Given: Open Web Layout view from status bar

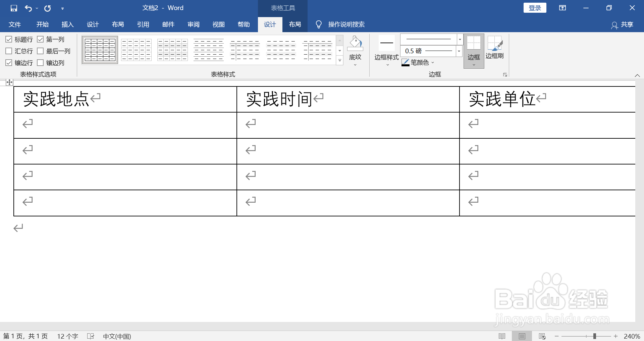Looking at the screenshot, I should tap(542, 336).
